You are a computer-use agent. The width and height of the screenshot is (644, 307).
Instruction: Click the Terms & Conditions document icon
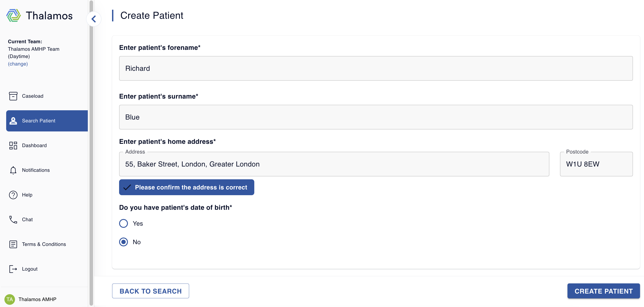[13, 244]
